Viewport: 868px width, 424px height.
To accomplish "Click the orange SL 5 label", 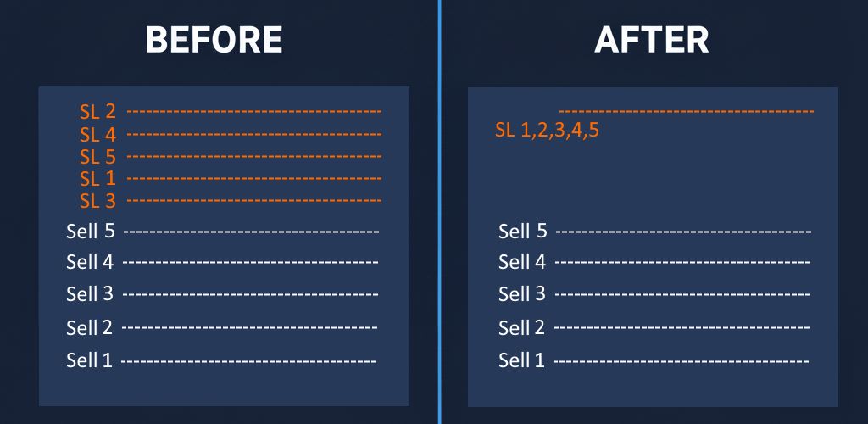I will pyautogui.click(x=97, y=157).
